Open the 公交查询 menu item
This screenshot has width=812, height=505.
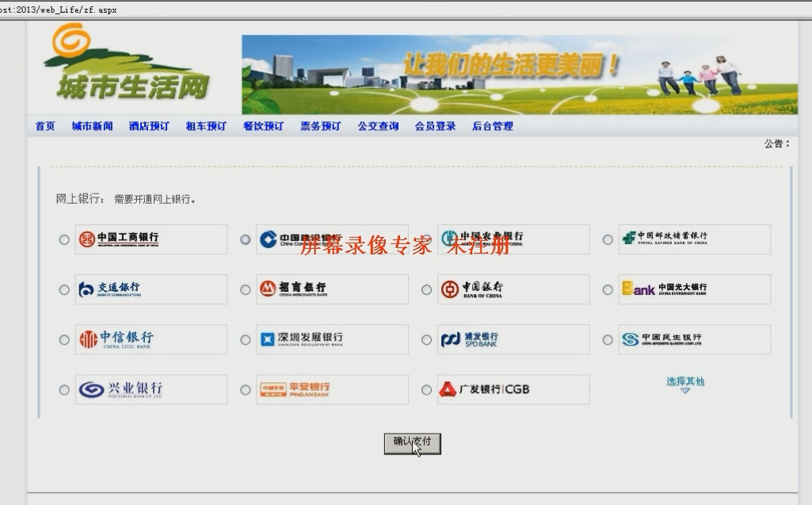coord(378,126)
